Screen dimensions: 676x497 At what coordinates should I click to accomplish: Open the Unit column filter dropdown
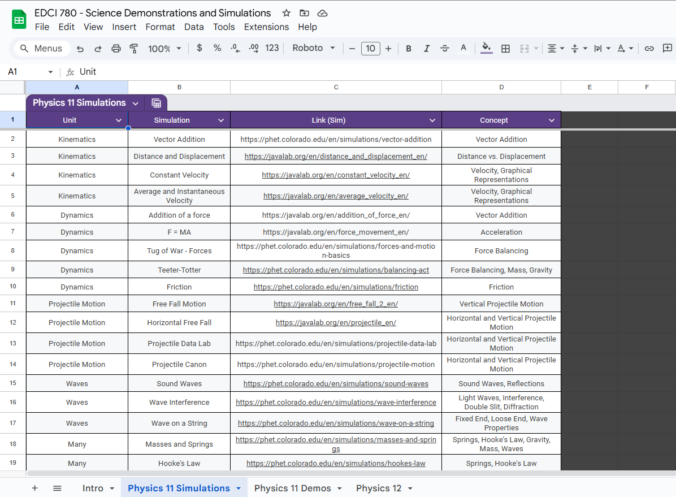[x=119, y=121]
